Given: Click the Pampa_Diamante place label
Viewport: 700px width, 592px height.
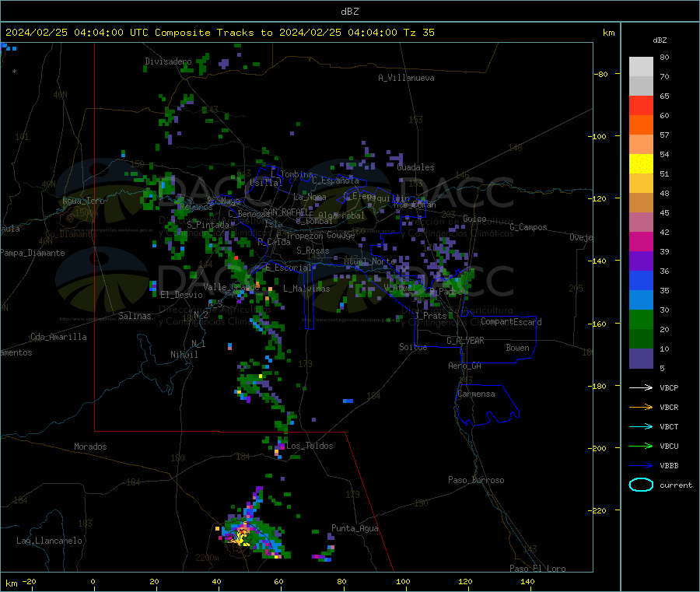Looking at the screenshot, I should [x=33, y=253].
